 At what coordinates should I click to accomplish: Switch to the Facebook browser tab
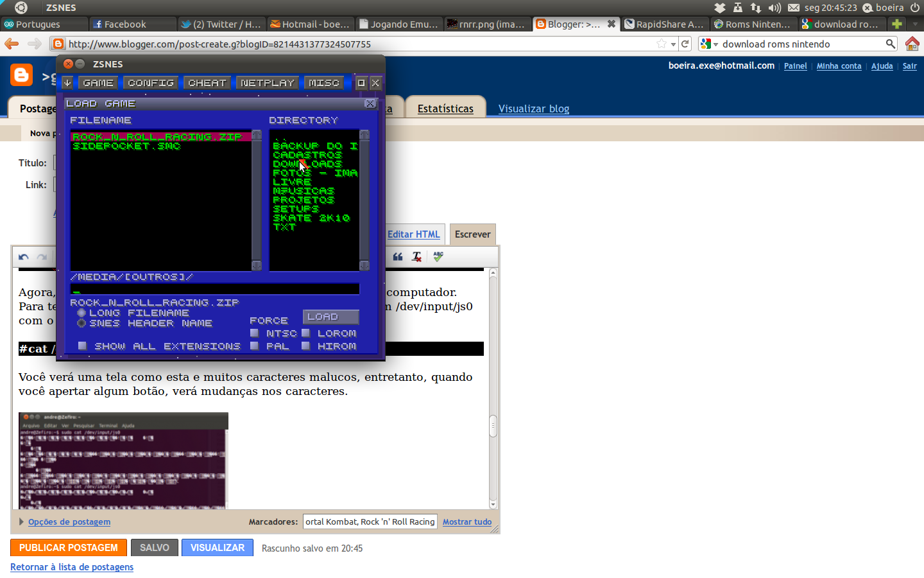pyautogui.click(x=133, y=24)
